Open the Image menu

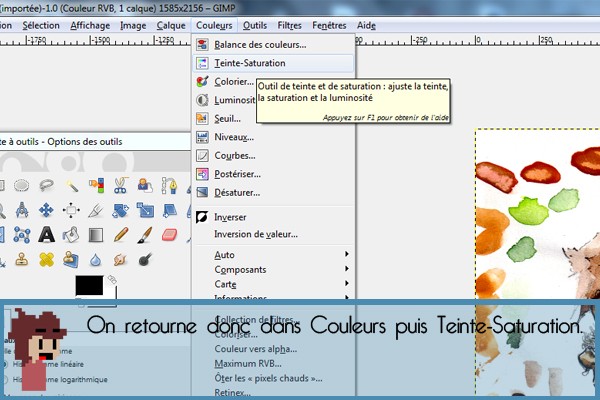(x=133, y=26)
